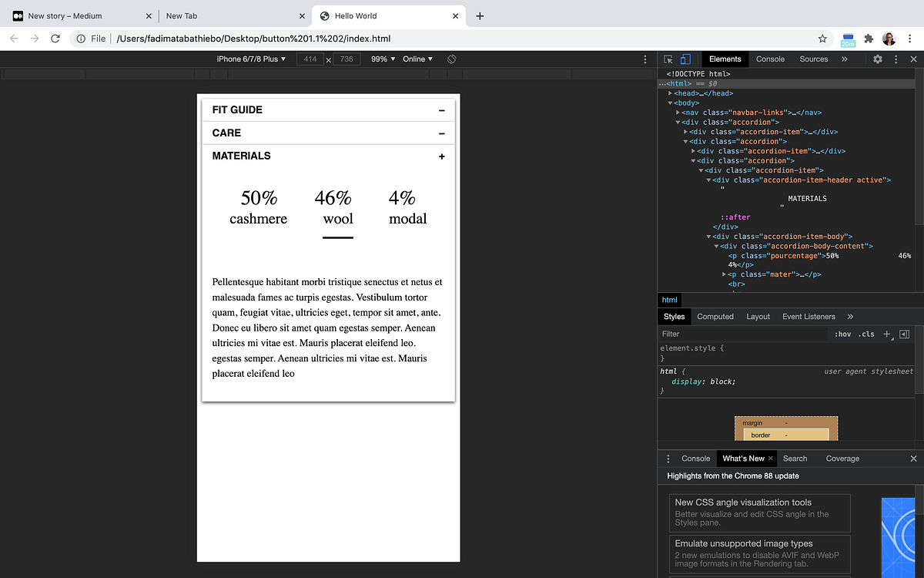924x578 pixels.
Task: Select the inspect element cursor icon
Action: 668,59
